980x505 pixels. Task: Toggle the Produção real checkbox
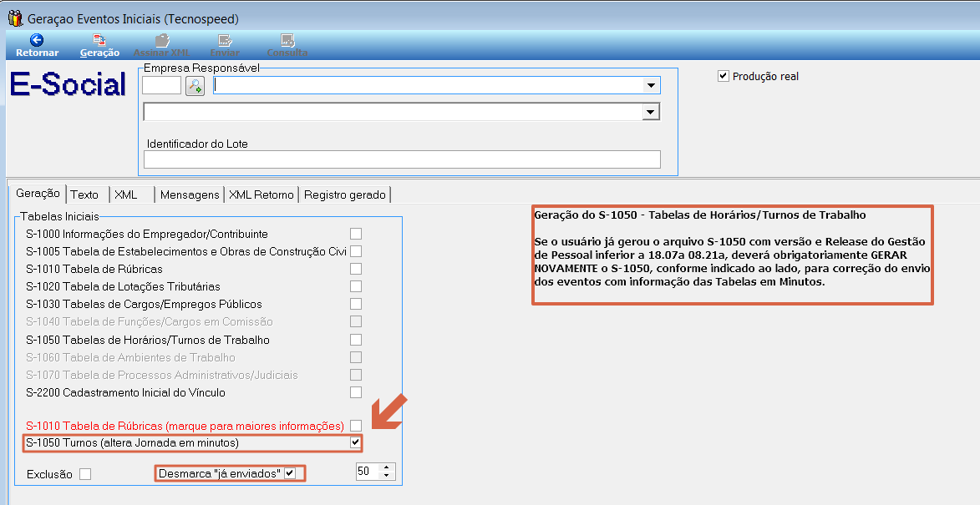(724, 76)
